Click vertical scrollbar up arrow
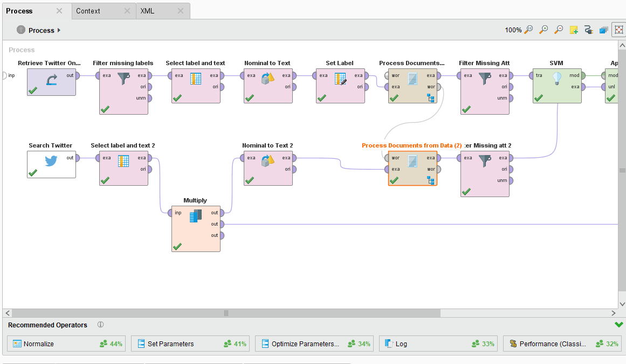 622,45
